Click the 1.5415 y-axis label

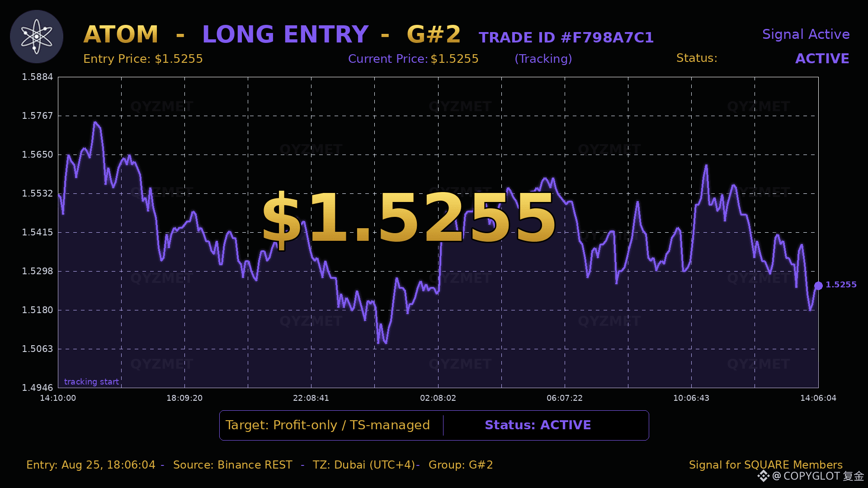pyautogui.click(x=38, y=232)
